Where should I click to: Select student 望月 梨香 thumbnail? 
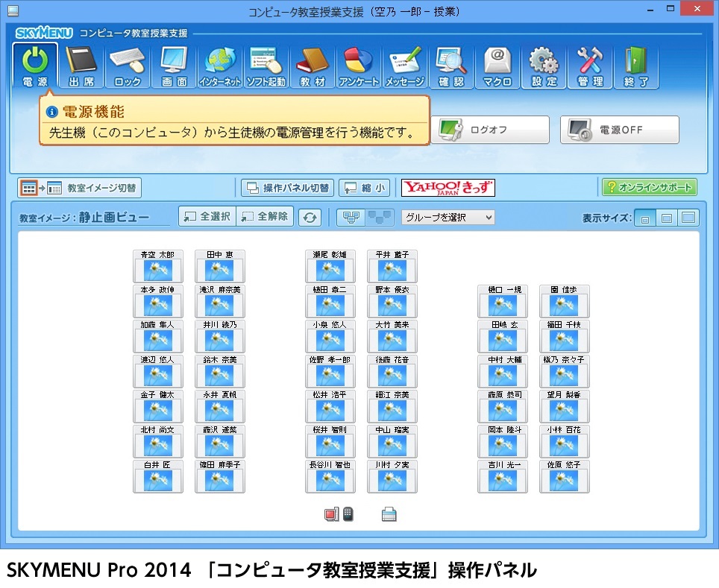(565, 406)
